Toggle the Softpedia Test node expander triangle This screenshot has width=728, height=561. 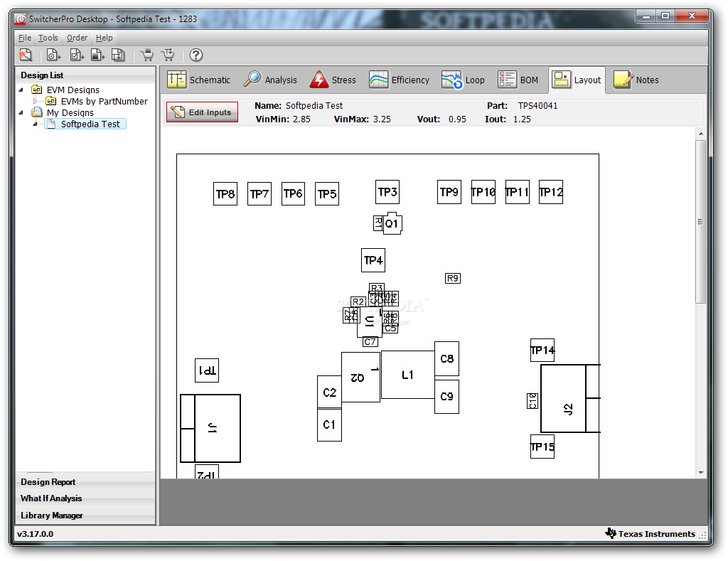(36, 124)
